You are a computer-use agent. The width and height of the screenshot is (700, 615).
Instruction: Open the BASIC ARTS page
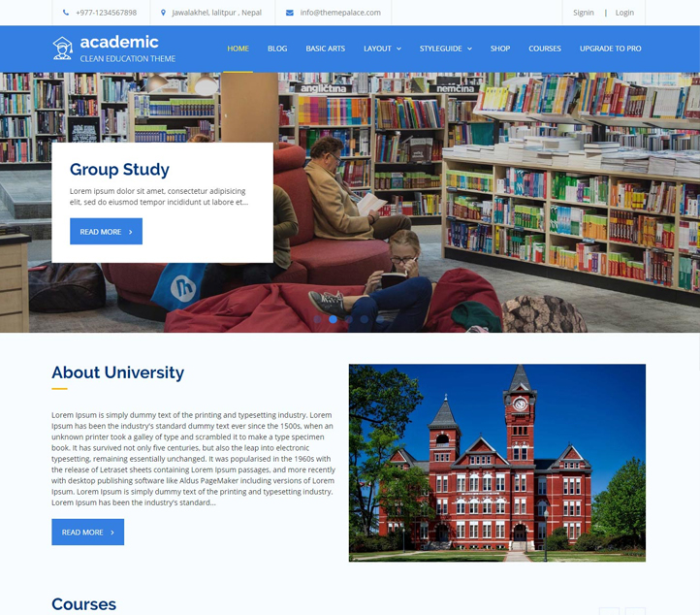(x=326, y=49)
